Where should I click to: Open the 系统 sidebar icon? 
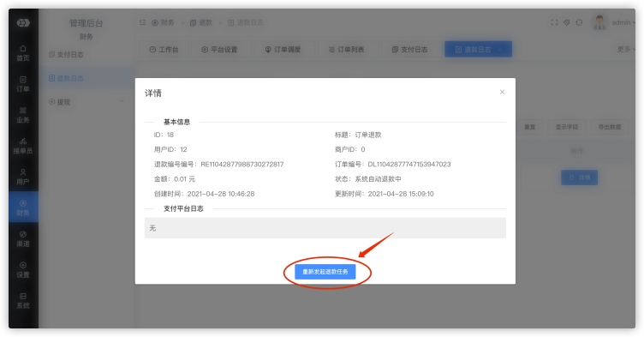pos(23,300)
